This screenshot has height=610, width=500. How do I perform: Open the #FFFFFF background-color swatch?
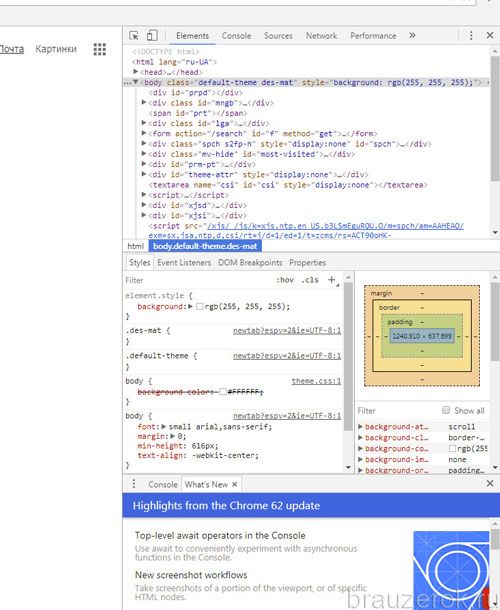click(x=223, y=391)
